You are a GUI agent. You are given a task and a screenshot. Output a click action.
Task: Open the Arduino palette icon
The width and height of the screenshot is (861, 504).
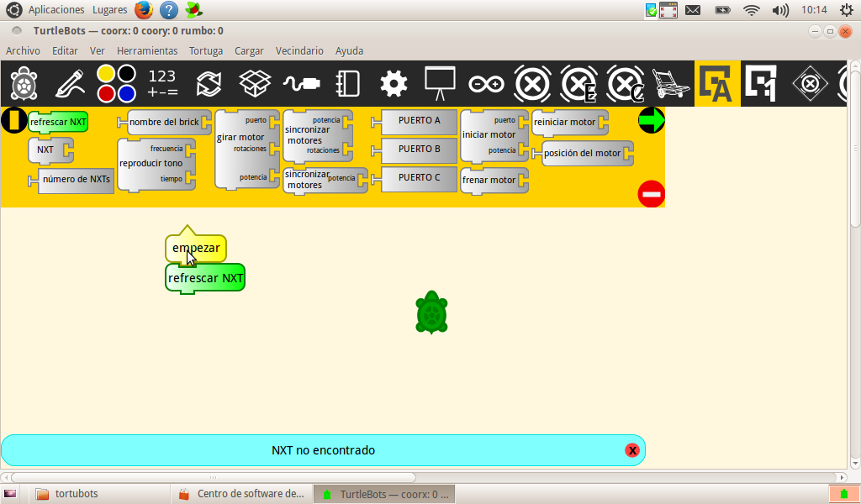[486, 84]
